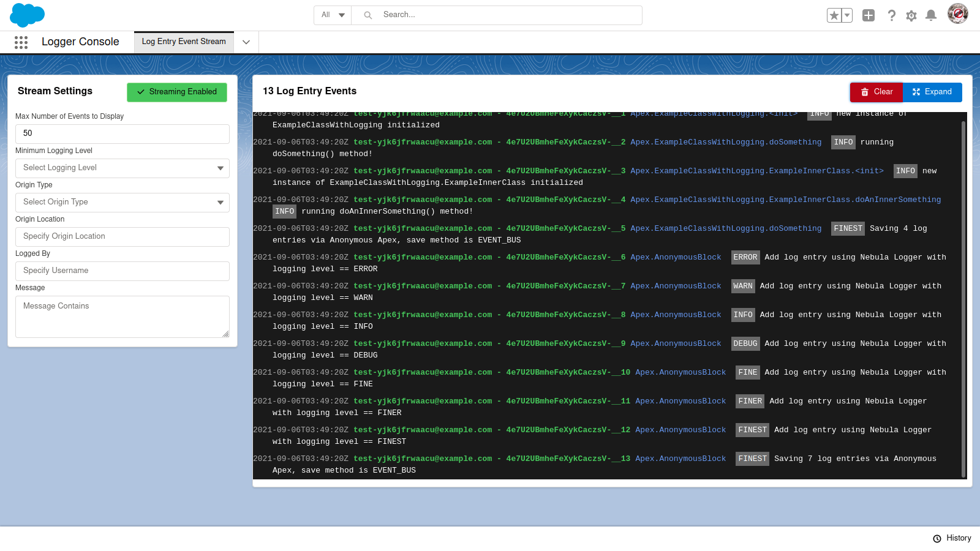
Task: Open the Select Origin Type dropdown
Action: [x=123, y=203]
